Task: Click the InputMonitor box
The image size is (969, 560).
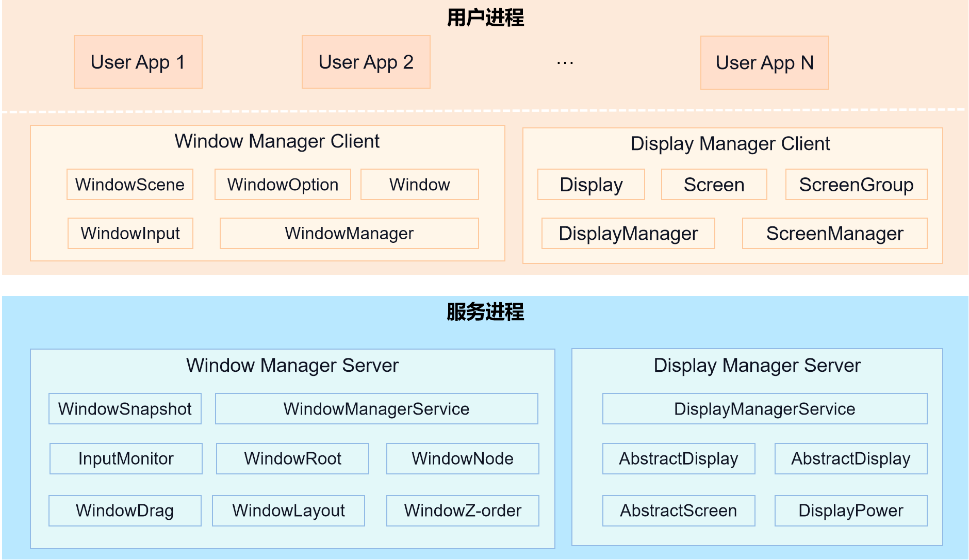Action: point(126,458)
